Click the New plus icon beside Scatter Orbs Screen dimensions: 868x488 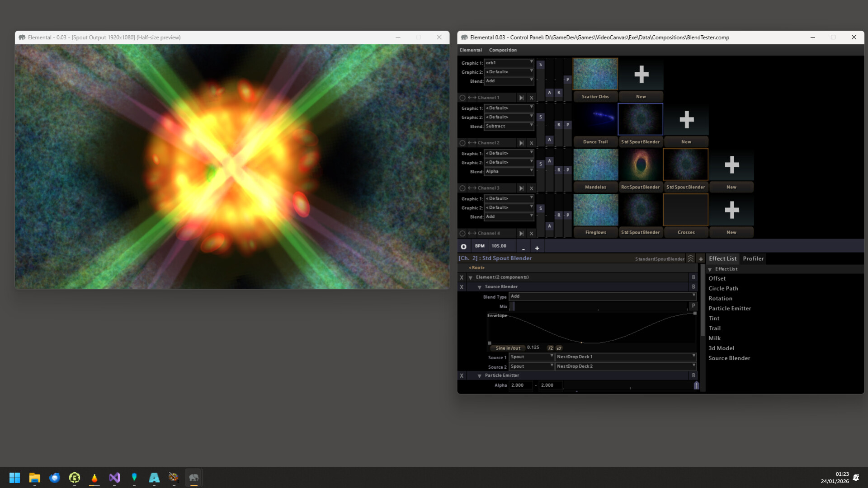(641, 74)
